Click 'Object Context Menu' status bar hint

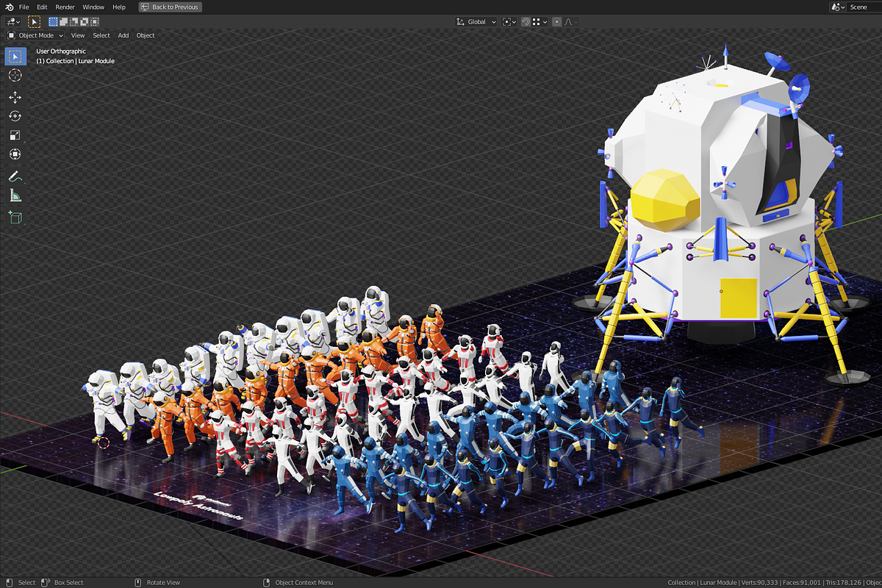(x=304, y=582)
